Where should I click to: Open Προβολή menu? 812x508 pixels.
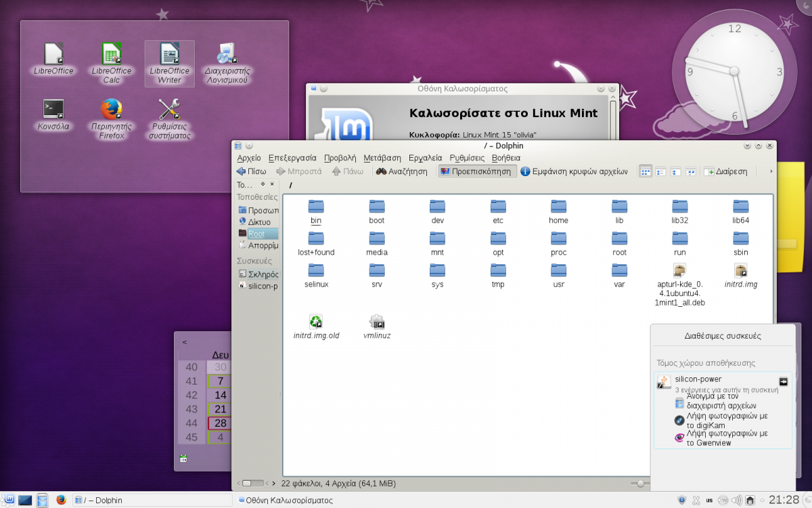pyautogui.click(x=340, y=158)
